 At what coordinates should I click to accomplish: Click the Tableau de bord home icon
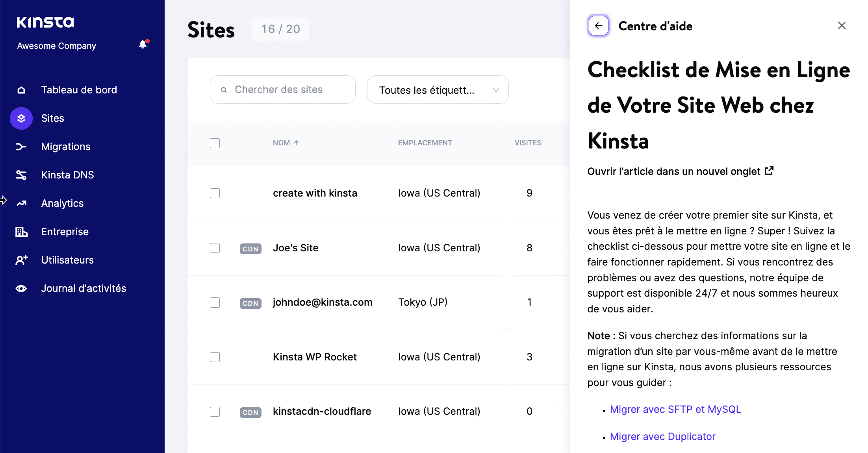point(21,90)
